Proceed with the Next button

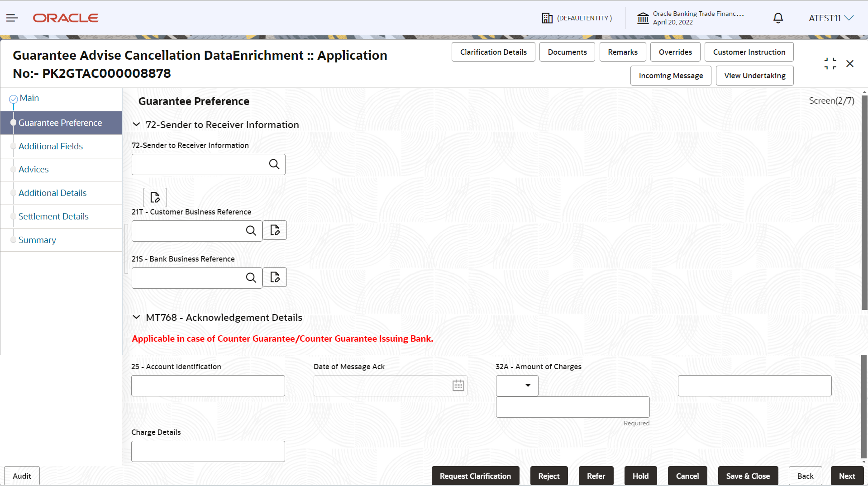tap(847, 476)
